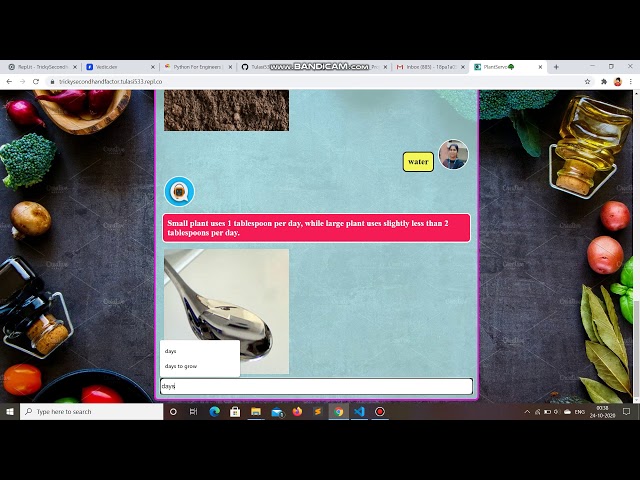Open Bandicam recorder from taskbar
This screenshot has height=480, width=640.
pos(380,411)
